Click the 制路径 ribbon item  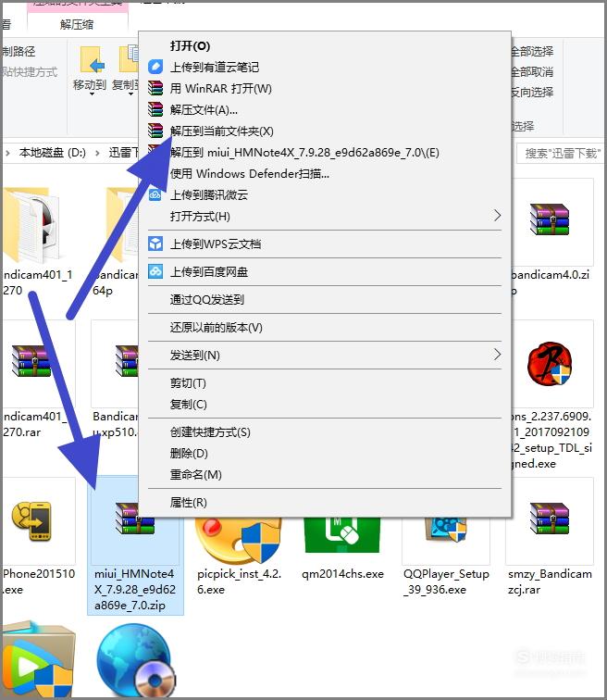tap(19, 51)
